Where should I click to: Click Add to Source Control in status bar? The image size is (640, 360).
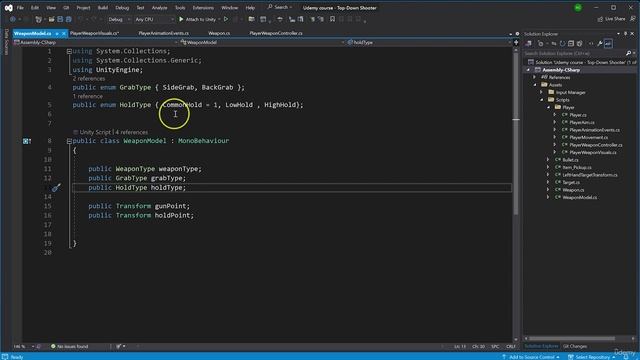tap(531, 357)
